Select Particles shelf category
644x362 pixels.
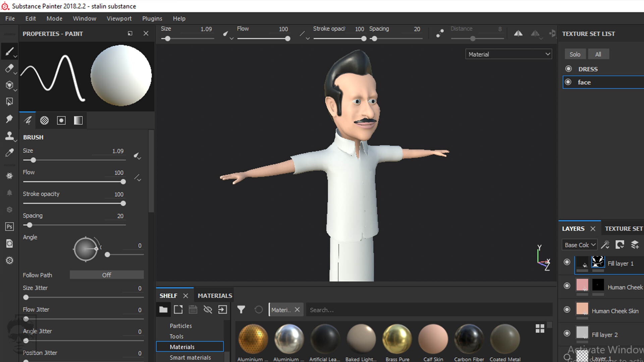(181, 326)
